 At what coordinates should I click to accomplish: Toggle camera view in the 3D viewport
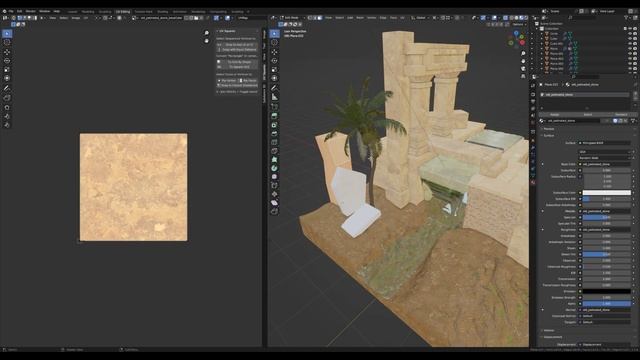point(523,69)
